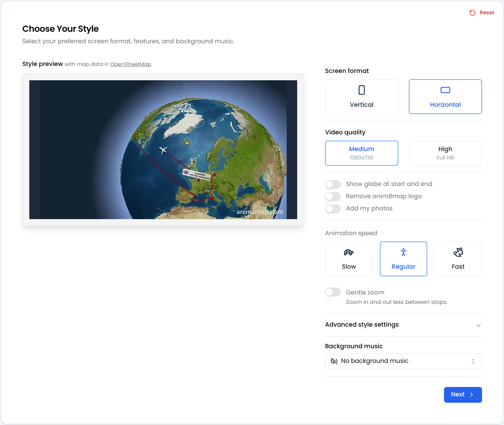
Task: Click the muted speaker music icon
Action: [334, 361]
